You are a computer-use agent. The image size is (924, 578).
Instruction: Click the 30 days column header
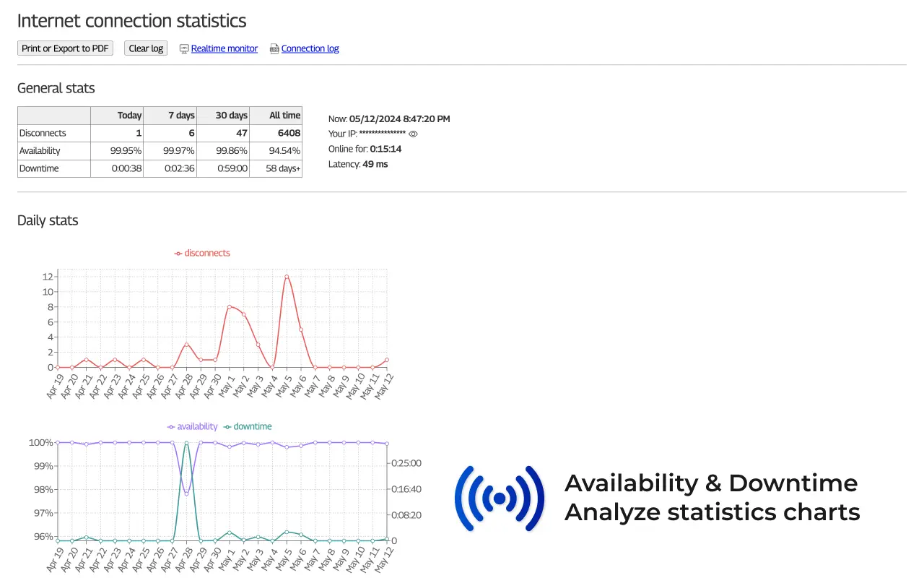tap(232, 115)
